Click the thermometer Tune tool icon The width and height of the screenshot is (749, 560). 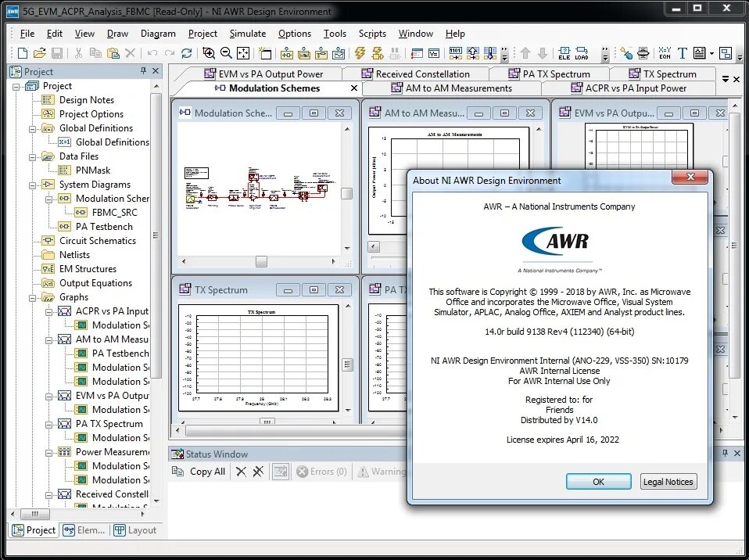pyautogui.click(x=490, y=53)
